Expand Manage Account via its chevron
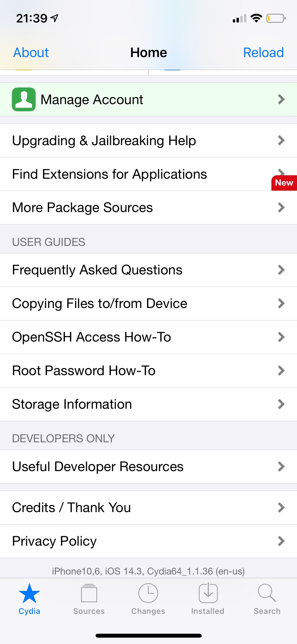The width and height of the screenshot is (297, 644). point(281,99)
